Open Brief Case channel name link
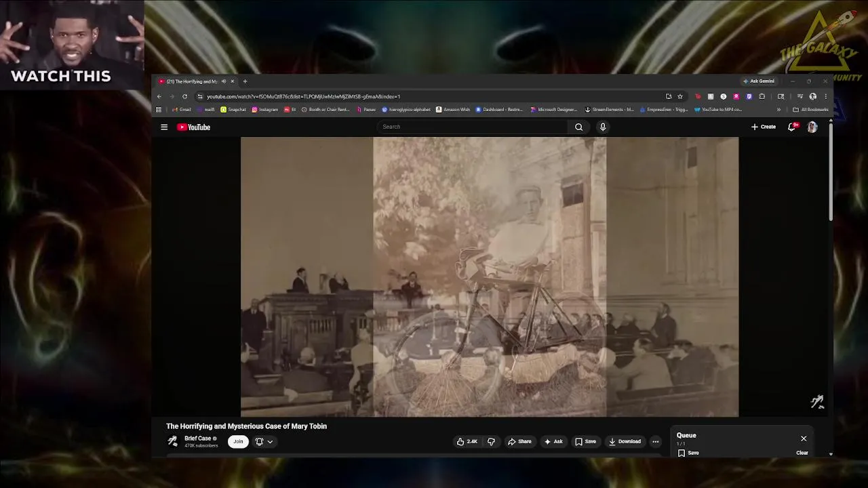This screenshot has height=488, width=868. click(197, 439)
